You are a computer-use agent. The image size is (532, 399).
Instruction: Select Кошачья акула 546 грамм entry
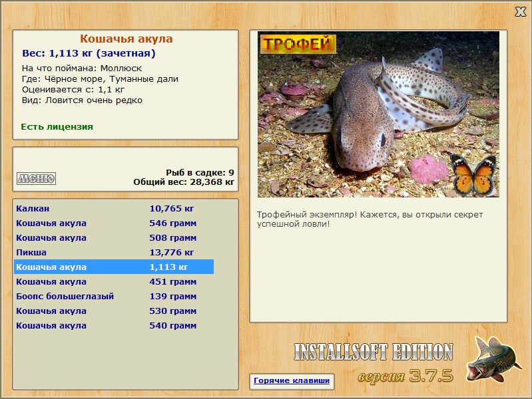[x=114, y=223]
